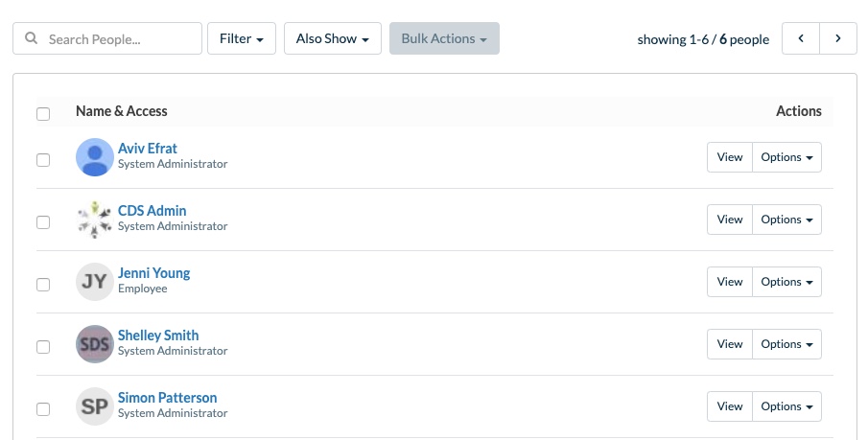Expand the Also Show dropdown

(x=333, y=38)
